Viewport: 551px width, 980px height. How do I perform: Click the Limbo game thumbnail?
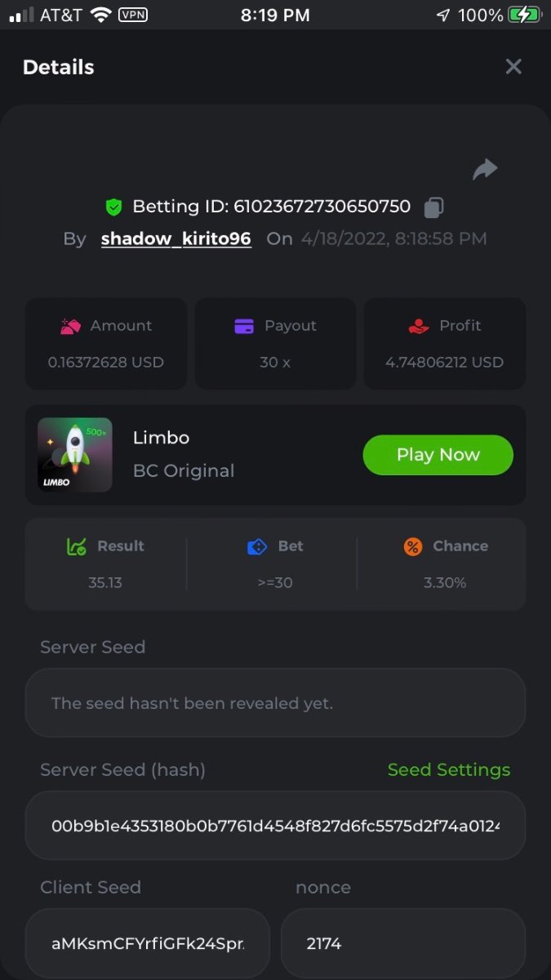pyautogui.click(x=75, y=455)
